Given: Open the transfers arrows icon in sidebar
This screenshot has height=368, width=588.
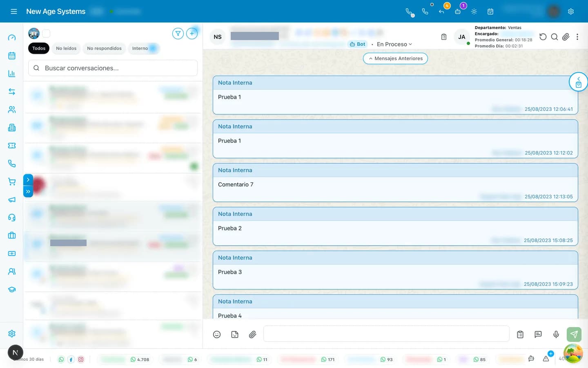Looking at the screenshot, I should point(12,92).
